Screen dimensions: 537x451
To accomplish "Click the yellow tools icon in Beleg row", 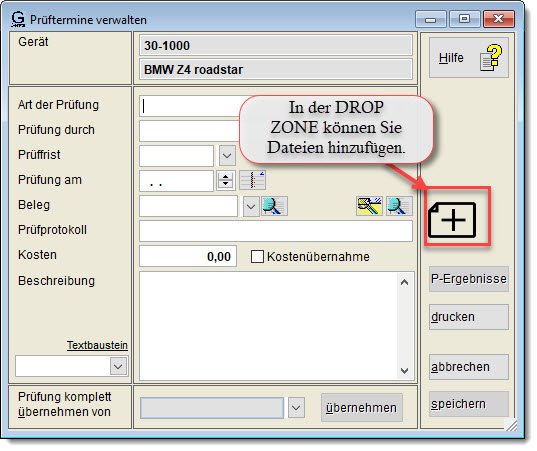I will point(369,206).
